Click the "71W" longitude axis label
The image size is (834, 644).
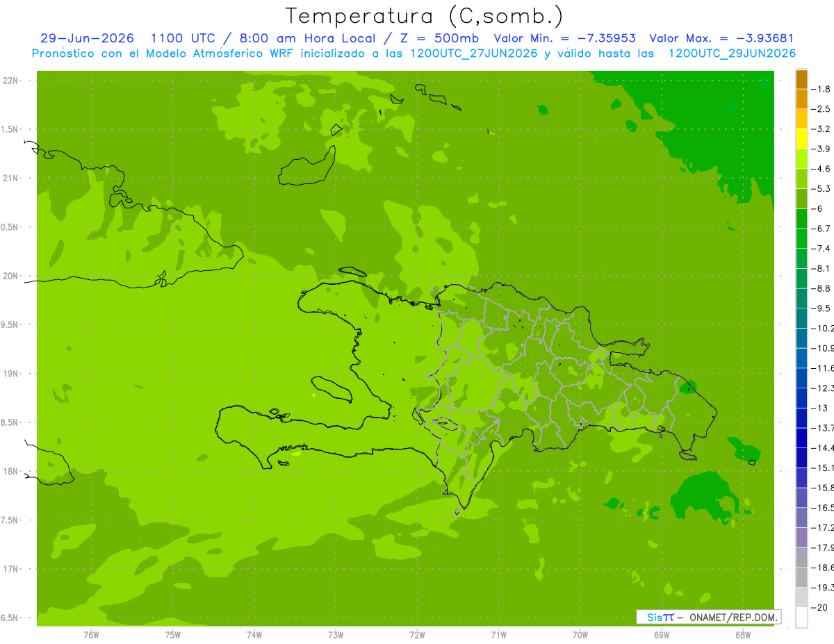(498, 635)
